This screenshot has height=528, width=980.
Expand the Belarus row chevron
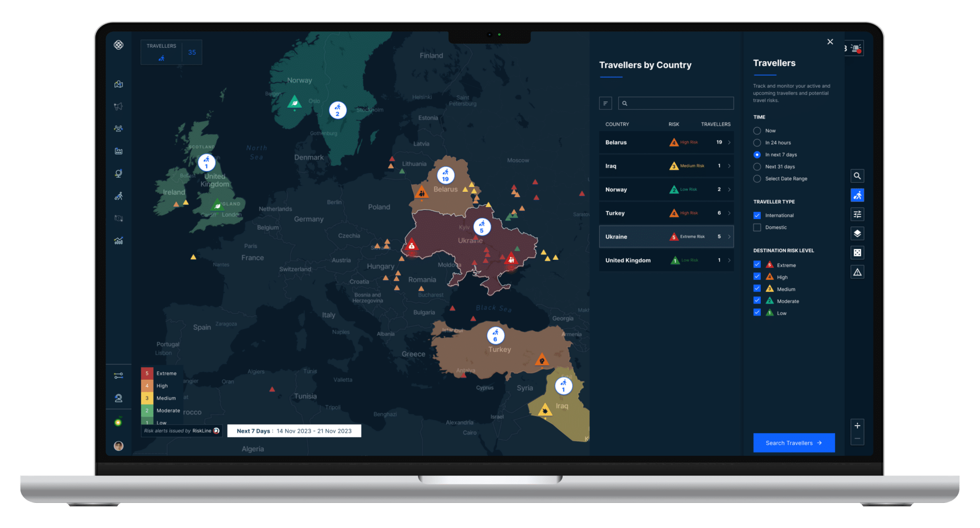[729, 142]
